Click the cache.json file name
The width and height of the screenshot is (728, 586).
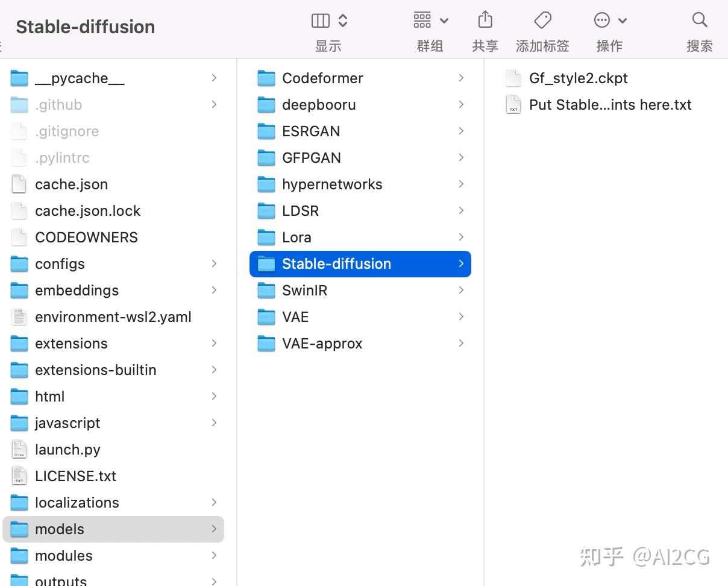(72, 184)
